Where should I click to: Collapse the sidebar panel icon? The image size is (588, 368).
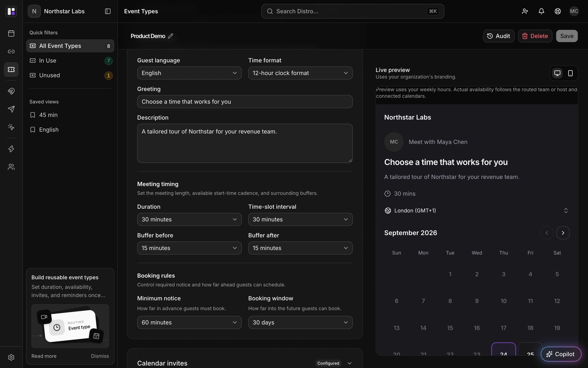(x=108, y=11)
